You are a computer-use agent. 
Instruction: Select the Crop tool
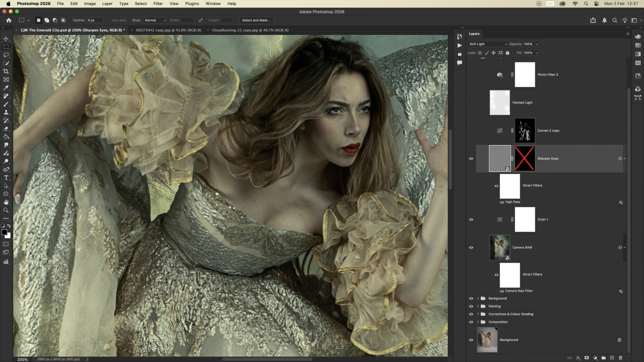pyautogui.click(x=6, y=71)
